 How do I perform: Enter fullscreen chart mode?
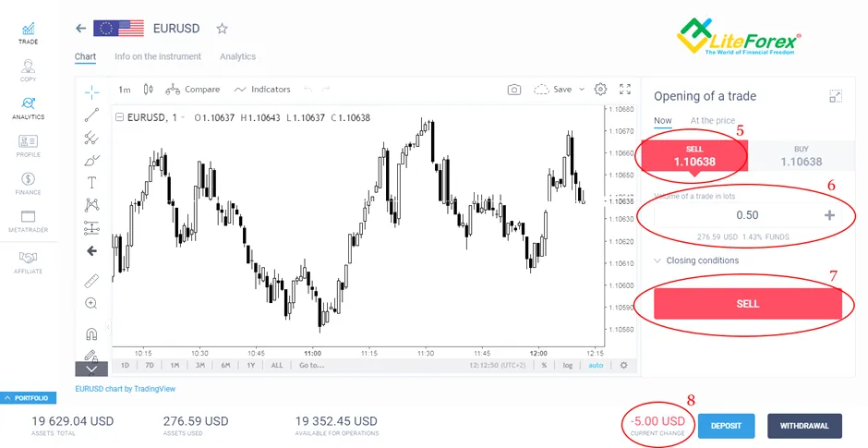(625, 90)
